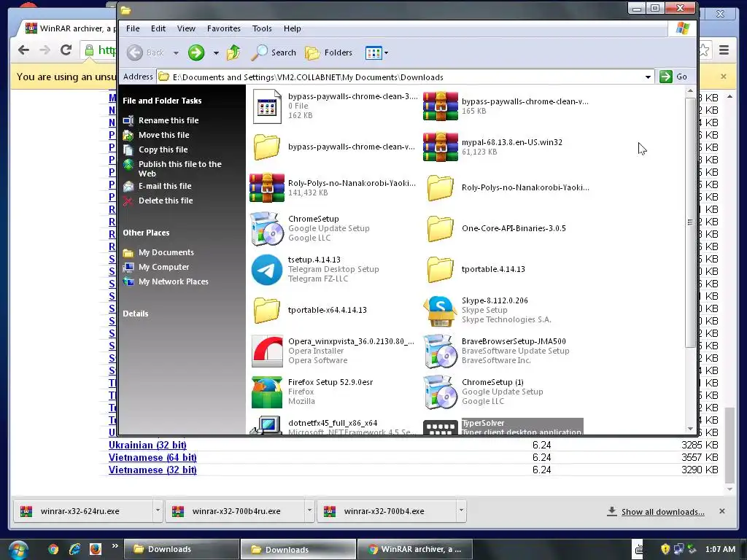This screenshot has width=747, height=560.
Task: Click the Explorer vertical scrollbar thumb
Action: coord(690,222)
